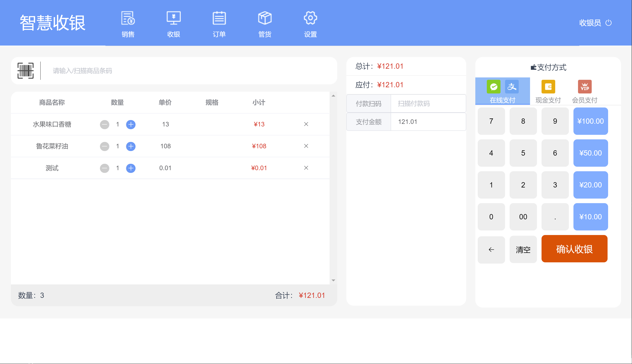Remove 水果味口香糖 row with X
This screenshot has height=364, width=632.
(x=306, y=124)
